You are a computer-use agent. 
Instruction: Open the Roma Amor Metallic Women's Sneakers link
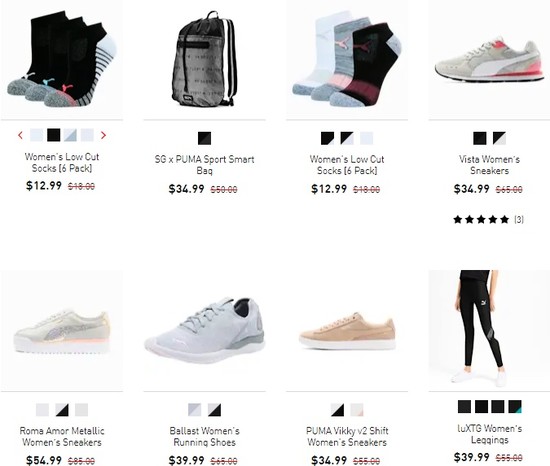(62, 437)
